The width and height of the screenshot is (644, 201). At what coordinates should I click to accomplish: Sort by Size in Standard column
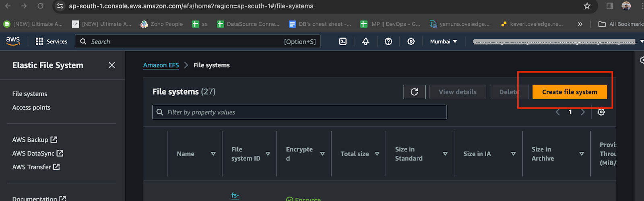click(445, 154)
